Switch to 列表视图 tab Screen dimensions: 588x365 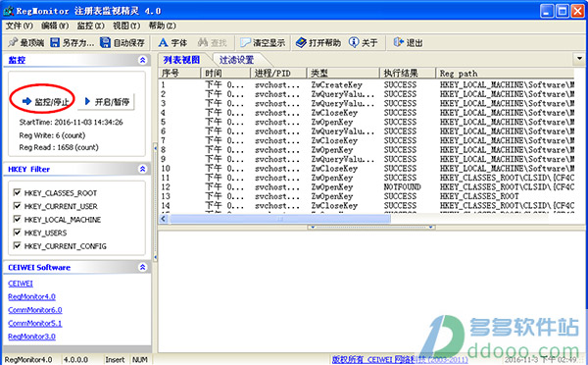pyautogui.click(x=181, y=60)
